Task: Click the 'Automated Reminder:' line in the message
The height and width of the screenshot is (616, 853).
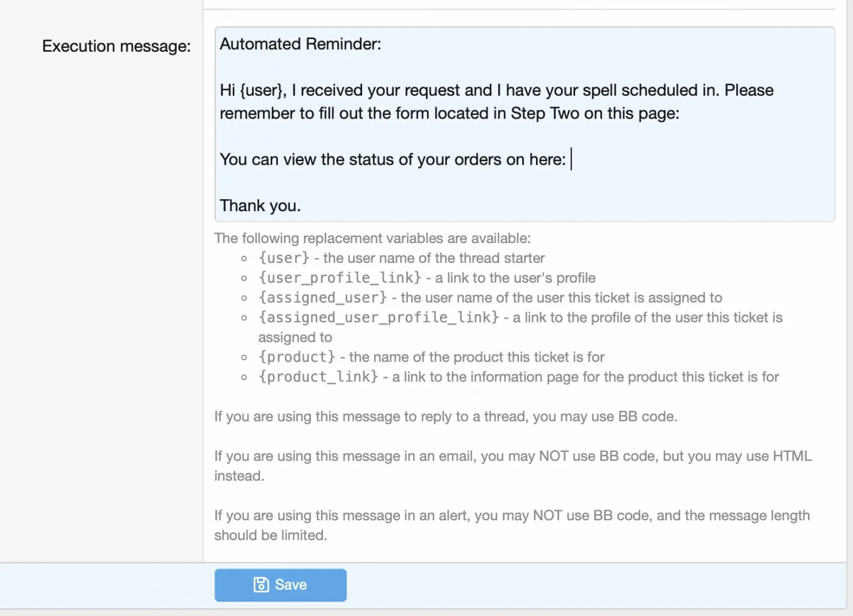Action: (300, 44)
